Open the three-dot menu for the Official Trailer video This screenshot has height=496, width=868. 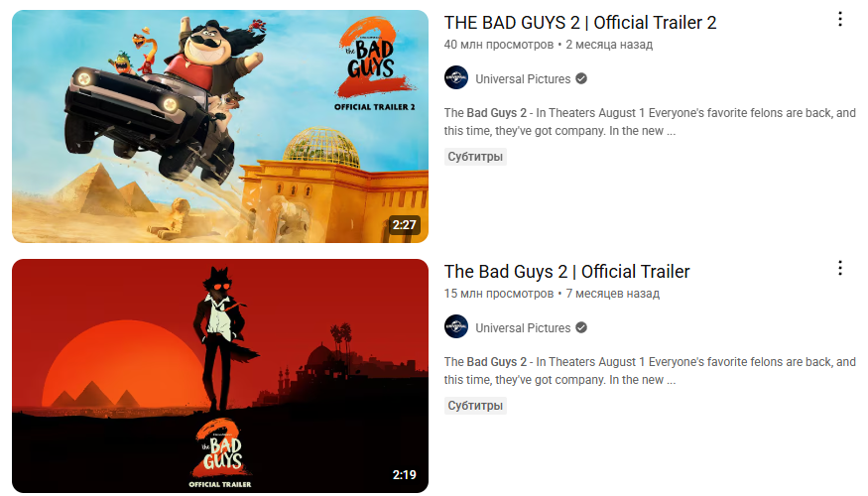pyautogui.click(x=840, y=269)
